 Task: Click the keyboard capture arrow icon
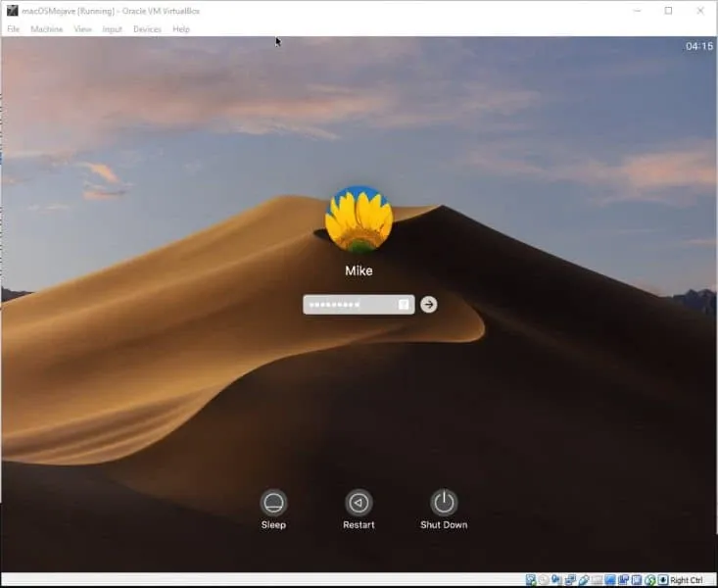click(x=662, y=580)
